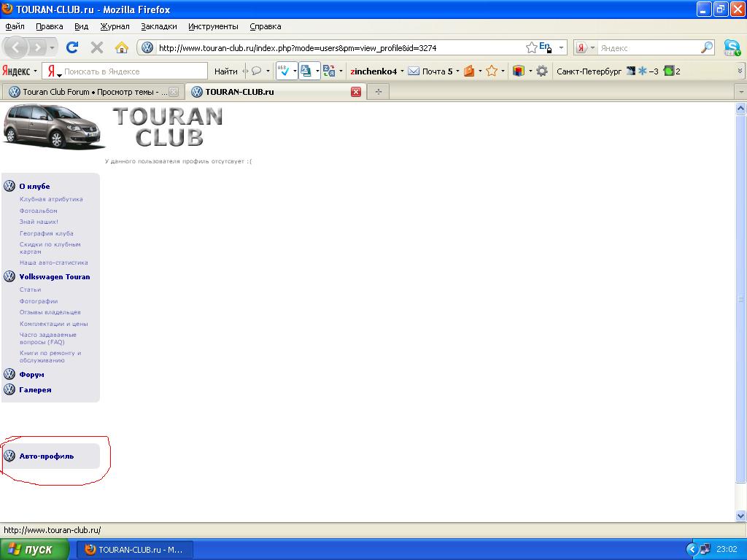Open the Skype toolbar icon
The width and height of the screenshot is (747, 560).
(x=732, y=47)
